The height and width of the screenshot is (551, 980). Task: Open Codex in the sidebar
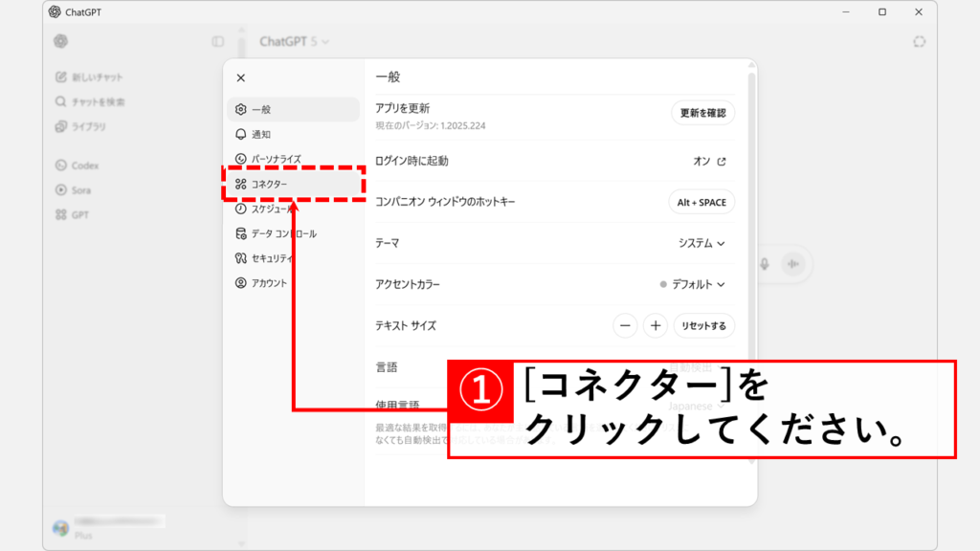coord(77,165)
